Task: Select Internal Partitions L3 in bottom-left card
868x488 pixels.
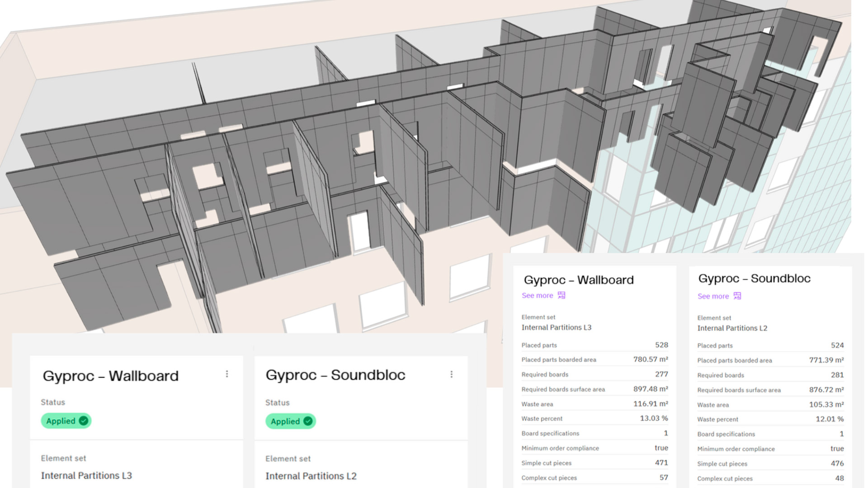Action: [x=86, y=475]
